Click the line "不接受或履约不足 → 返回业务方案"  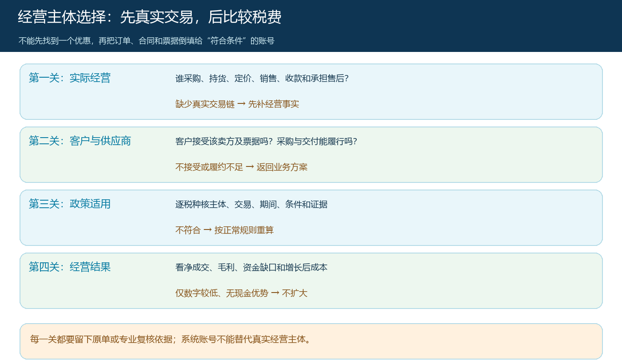click(241, 167)
